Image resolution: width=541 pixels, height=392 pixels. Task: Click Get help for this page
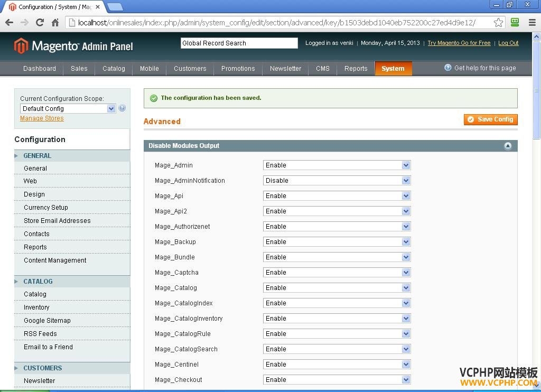pyautogui.click(x=485, y=68)
